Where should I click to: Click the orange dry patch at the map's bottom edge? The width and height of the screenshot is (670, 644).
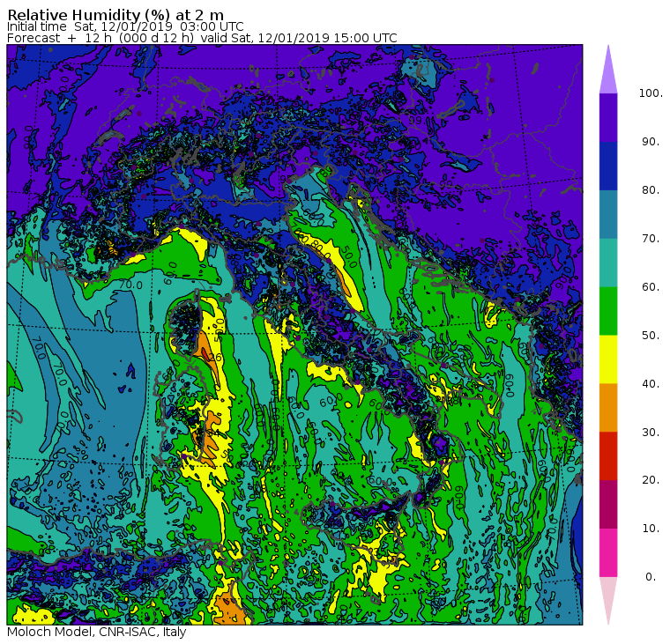pos(231,611)
